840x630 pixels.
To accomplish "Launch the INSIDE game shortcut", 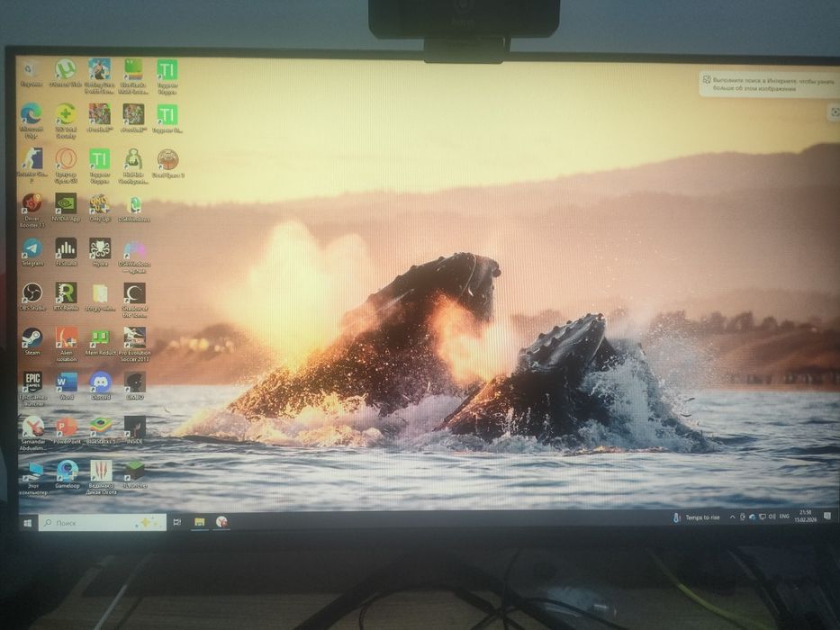I will (x=134, y=431).
